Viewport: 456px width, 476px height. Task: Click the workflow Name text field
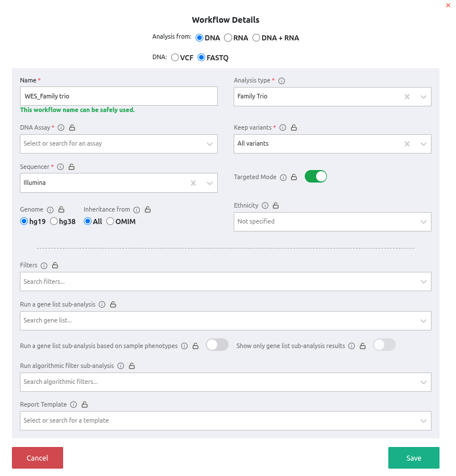pos(119,96)
